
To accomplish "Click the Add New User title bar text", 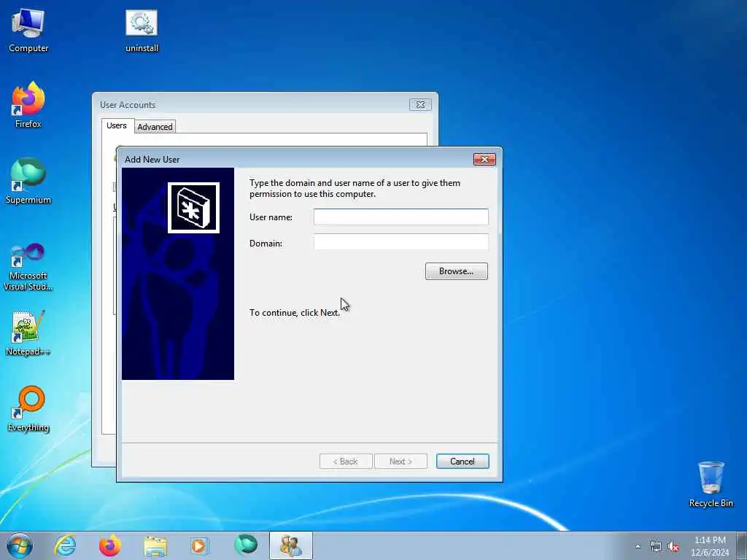I will (152, 160).
